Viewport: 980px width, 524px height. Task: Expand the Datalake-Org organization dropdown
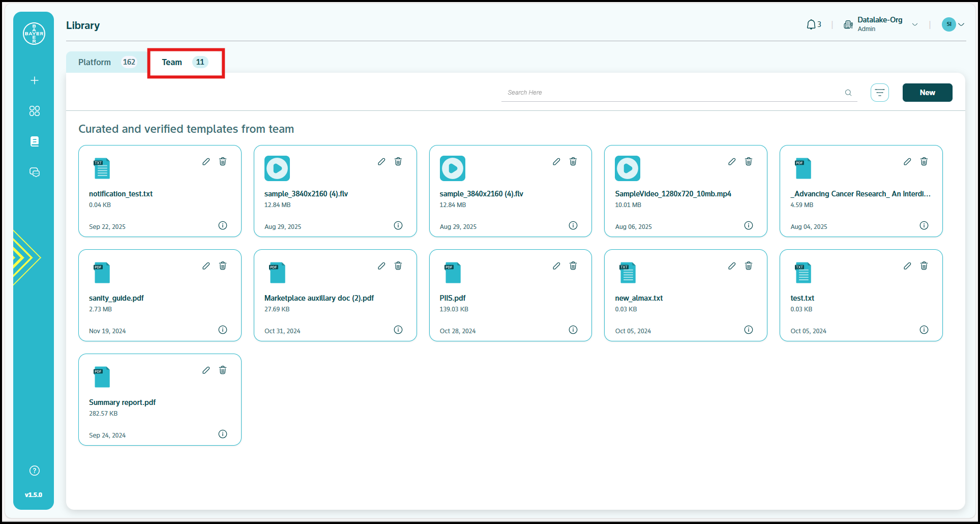[914, 24]
